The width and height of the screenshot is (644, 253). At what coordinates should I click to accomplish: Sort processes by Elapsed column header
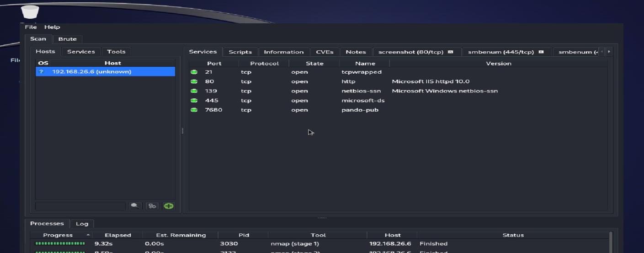click(x=117, y=235)
